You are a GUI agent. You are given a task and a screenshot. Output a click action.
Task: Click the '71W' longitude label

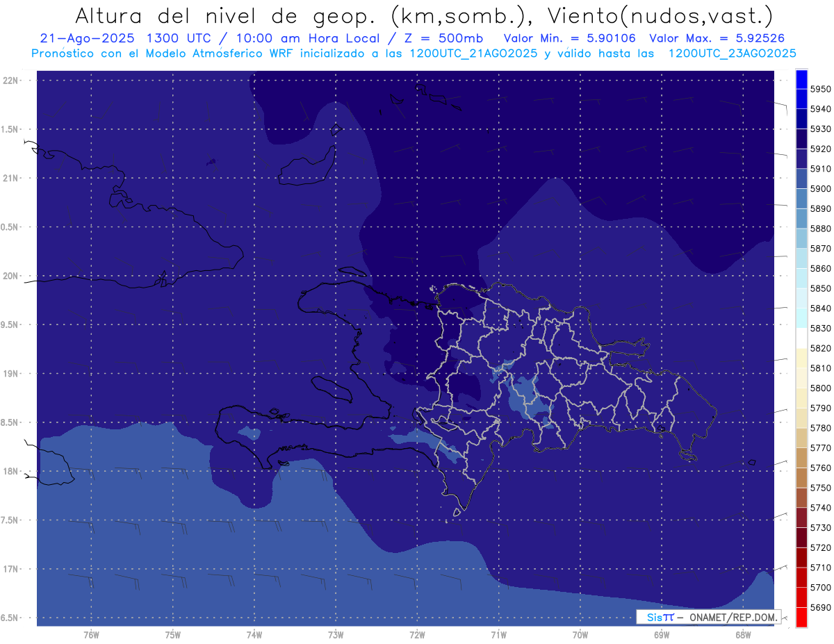498,635
